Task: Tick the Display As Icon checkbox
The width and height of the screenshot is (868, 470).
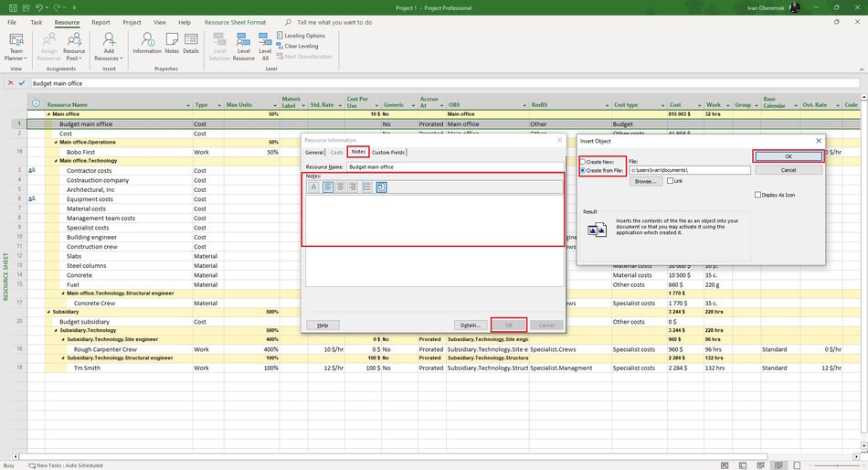Action: tap(757, 195)
